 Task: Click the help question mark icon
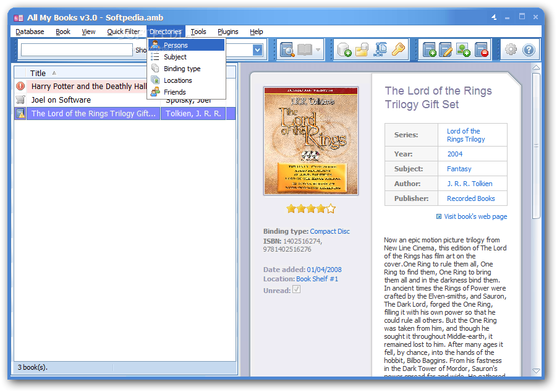pyautogui.click(x=529, y=49)
